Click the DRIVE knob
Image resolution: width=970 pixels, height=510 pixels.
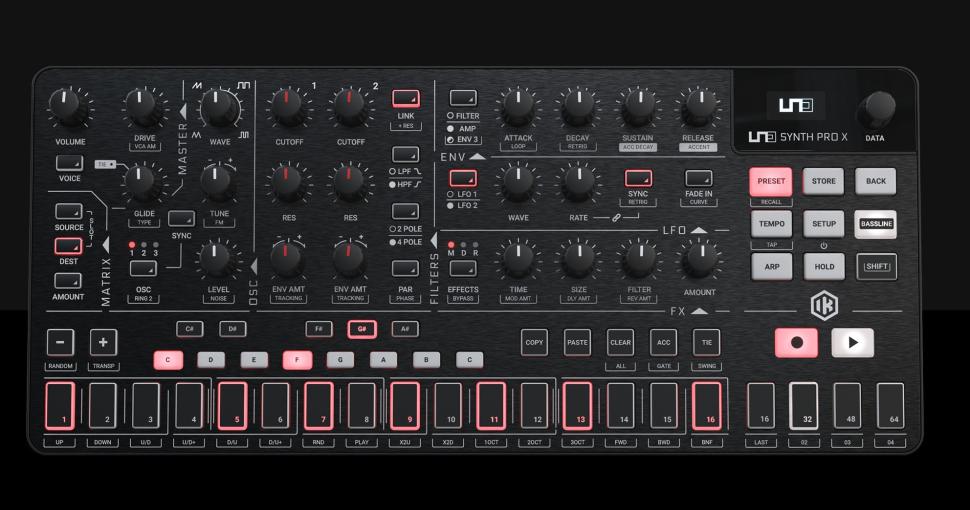click(142, 107)
